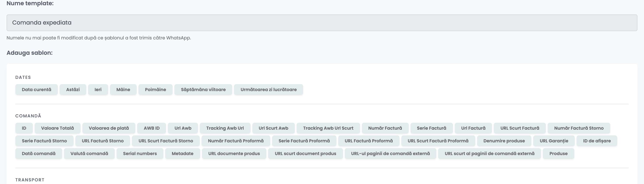644x184 pixels.
Task: Add the URL Factură Storno tag
Action: coord(103,141)
